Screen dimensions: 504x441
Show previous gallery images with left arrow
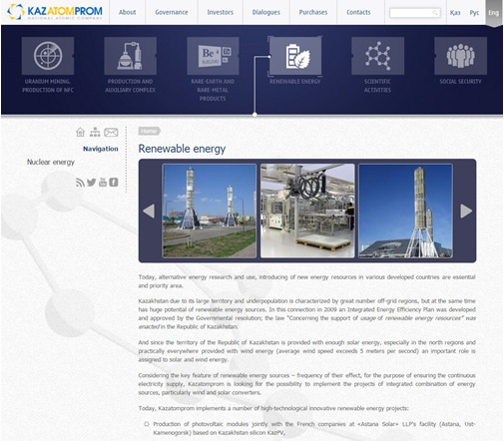click(x=149, y=211)
